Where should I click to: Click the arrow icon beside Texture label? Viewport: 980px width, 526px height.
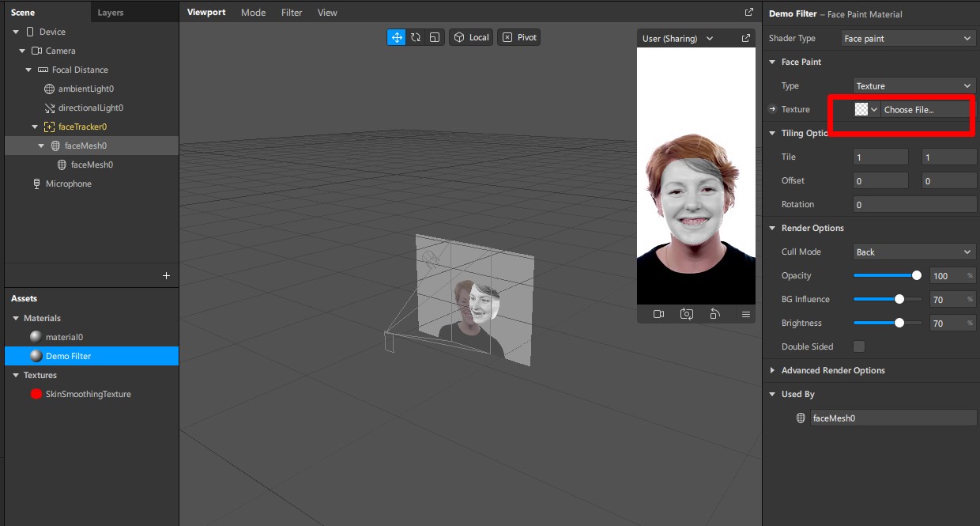pos(773,109)
